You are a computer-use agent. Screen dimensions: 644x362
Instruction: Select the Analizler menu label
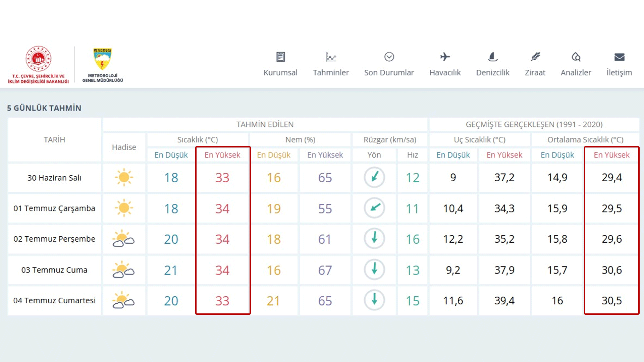(576, 72)
